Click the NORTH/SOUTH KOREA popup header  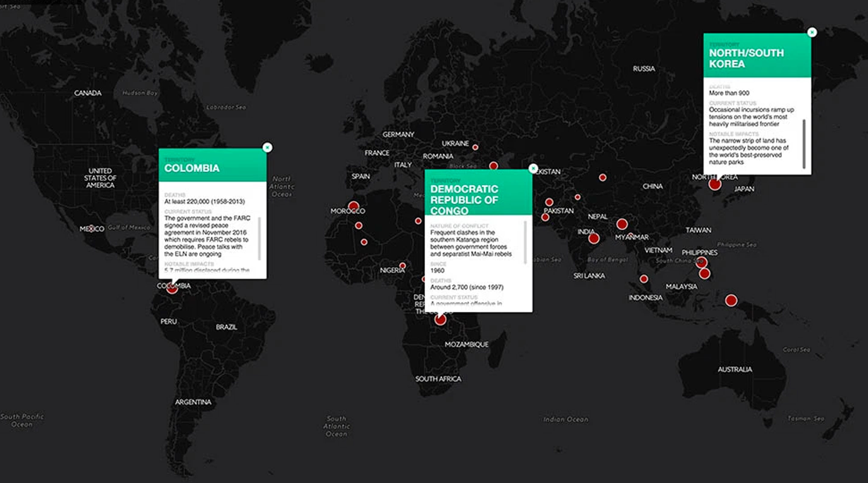tap(757, 55)
